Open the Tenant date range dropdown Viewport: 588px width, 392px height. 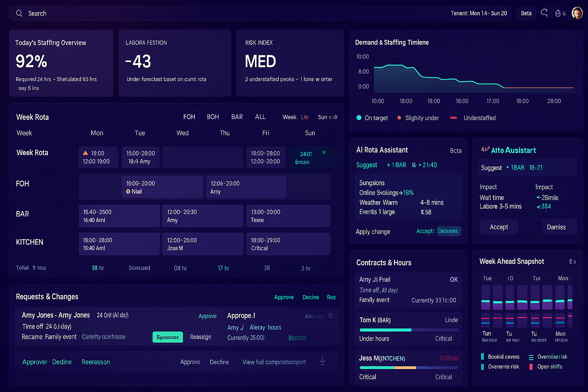coord(479,13)
